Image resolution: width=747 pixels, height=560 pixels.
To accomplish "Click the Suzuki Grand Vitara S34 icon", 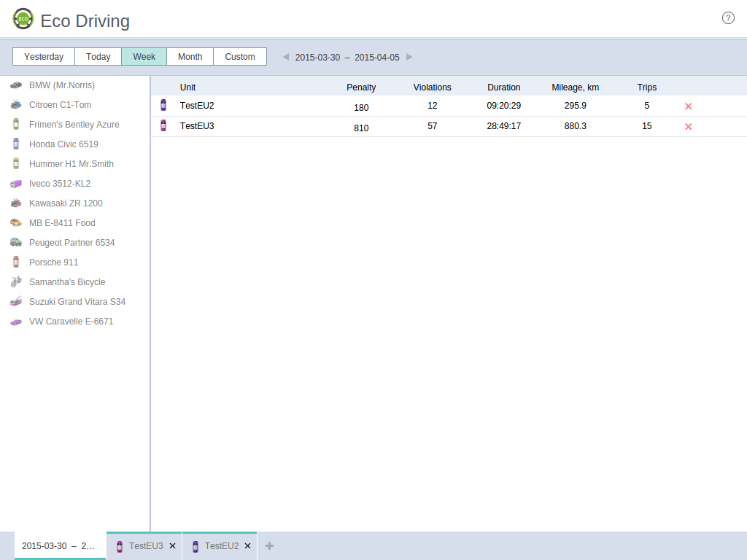I will point(16,301).
